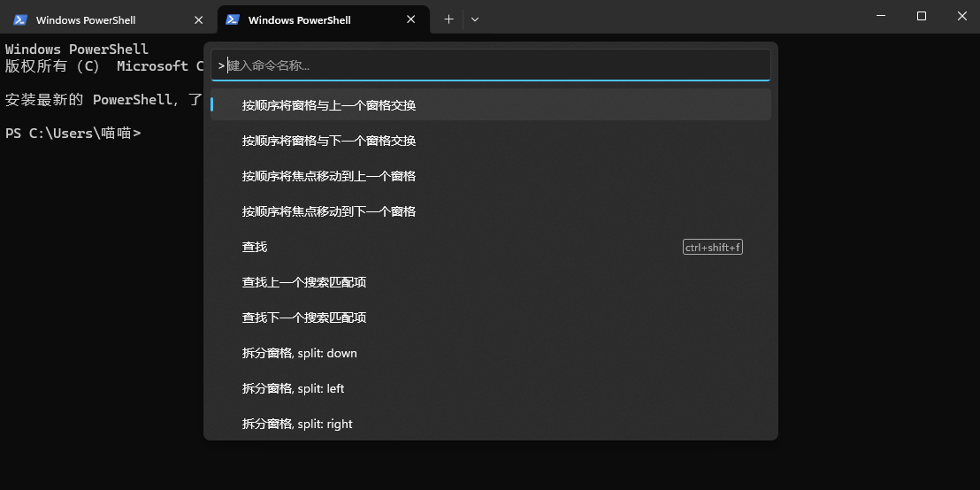The height and width of the screenshot is (490, 980).
Task: Select 查找下一个搜索匹配项 command
Action: tap(491, 318)
